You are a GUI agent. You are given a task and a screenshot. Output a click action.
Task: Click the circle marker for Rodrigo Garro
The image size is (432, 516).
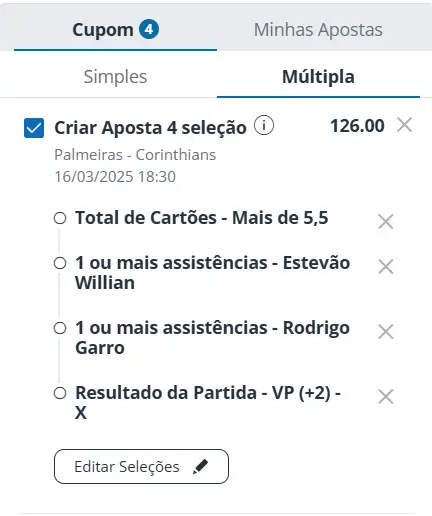pos(60,328)
